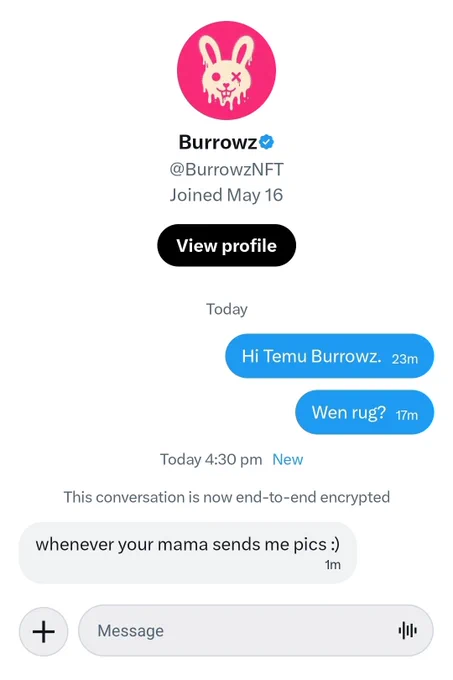
Task: Open the plus attachment button
Action: click(43, 631)
